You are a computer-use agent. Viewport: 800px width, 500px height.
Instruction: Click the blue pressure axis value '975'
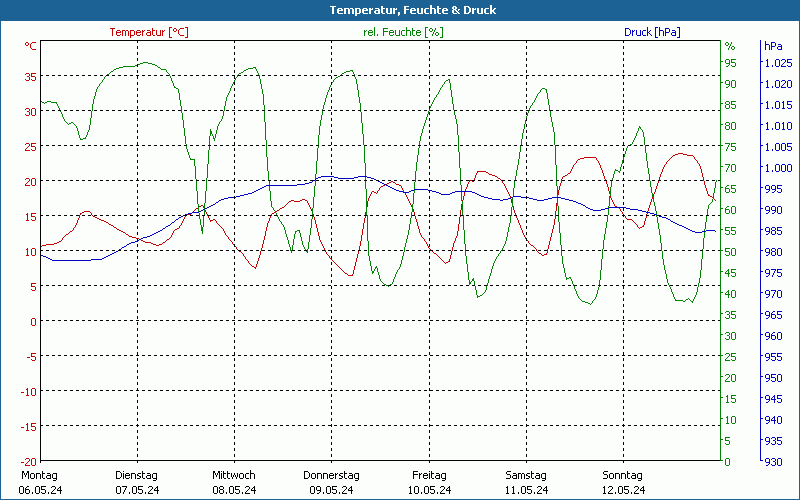click(773, 273)
